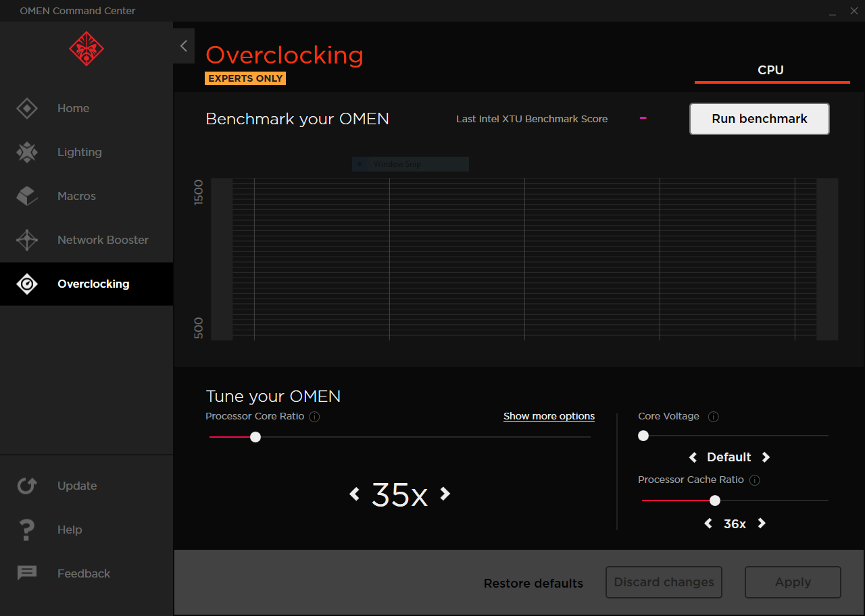
Task: Click Restore defaults
Action: [533, 583]
